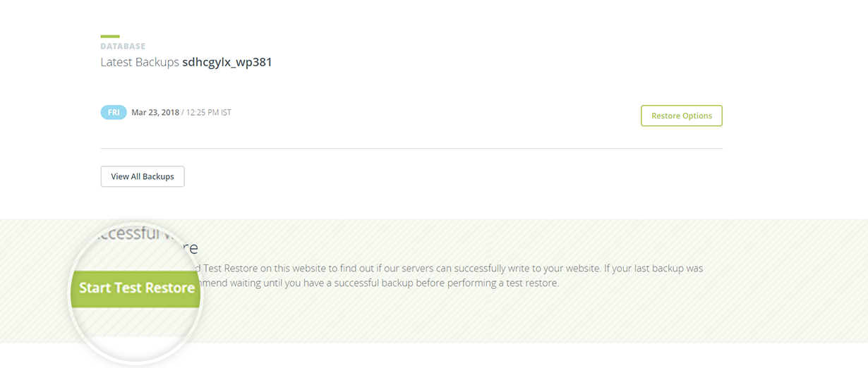Click the heading fragment right of the magnifier
The image size is (868, 368).
pyautogui.click(x=191, y=248)
